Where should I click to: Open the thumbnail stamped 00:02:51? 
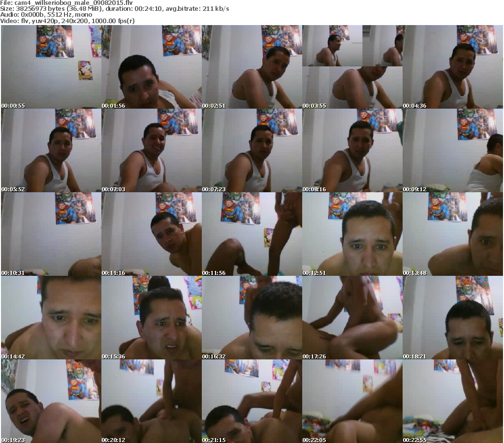(252, 67)
